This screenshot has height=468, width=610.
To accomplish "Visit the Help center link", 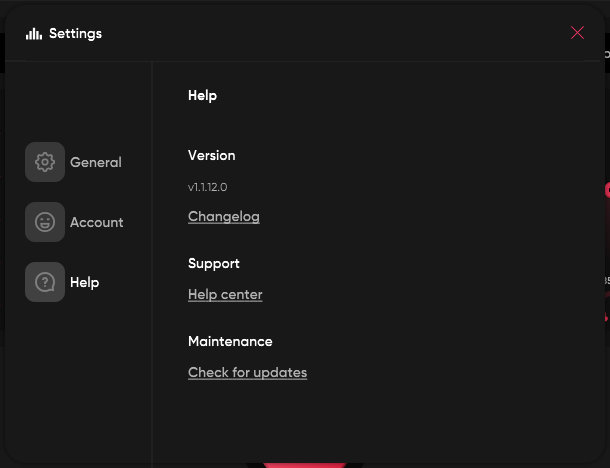I will pos(225,295).
